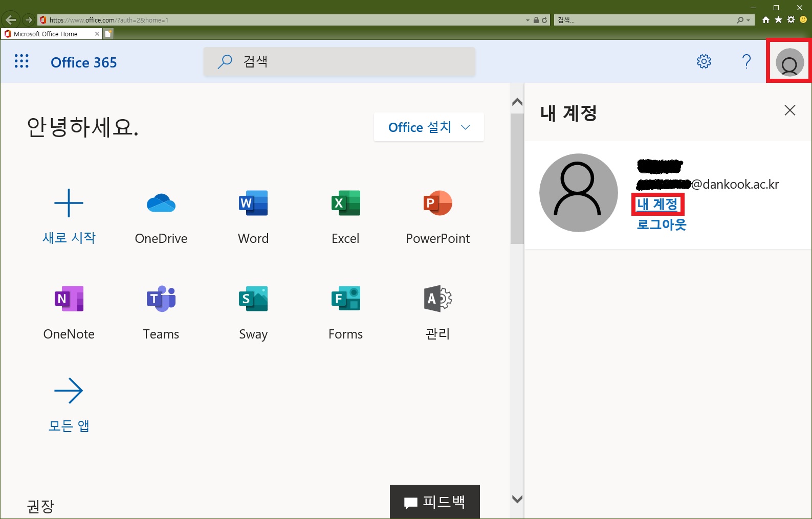Click the page scrollbar up arrow

click(517, 102)
